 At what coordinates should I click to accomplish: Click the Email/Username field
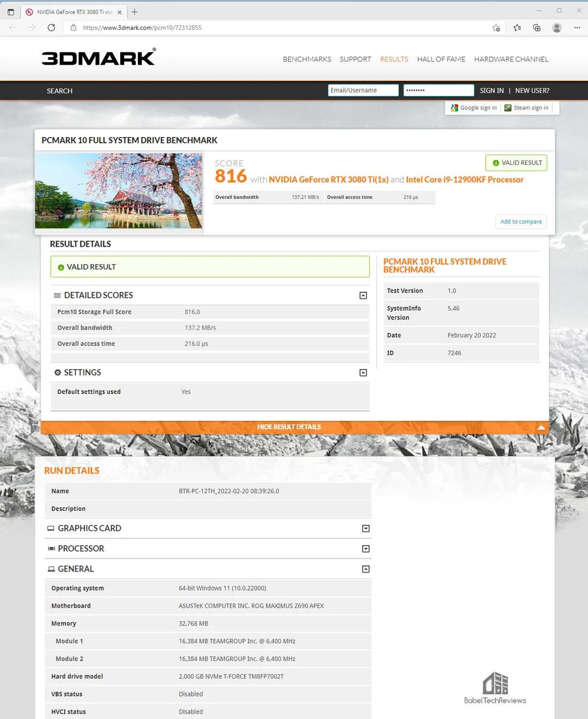coord(363,90)
